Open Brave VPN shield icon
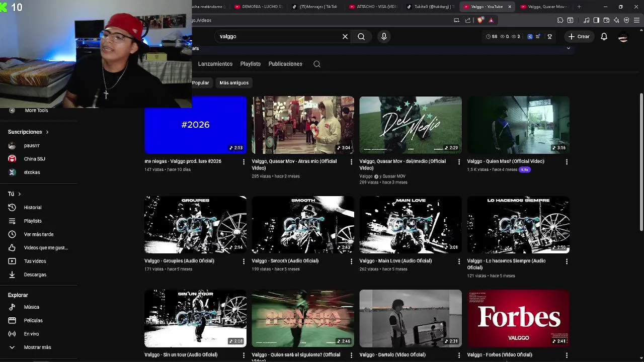 (626, 20)
